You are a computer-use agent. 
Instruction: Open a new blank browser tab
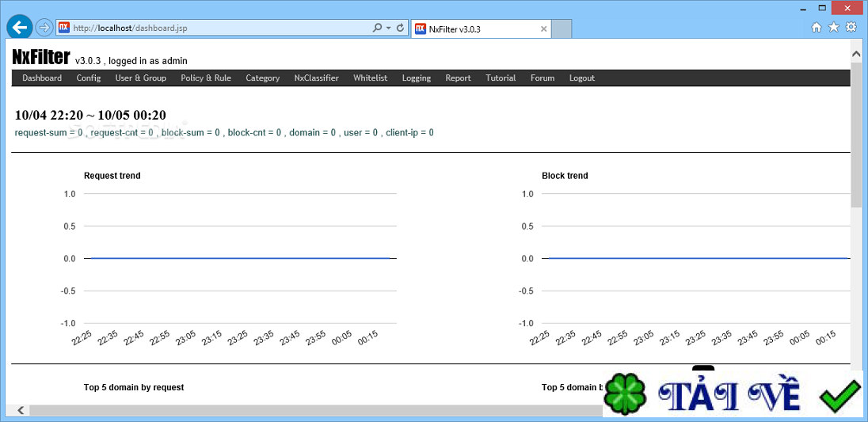pos(562,29)
